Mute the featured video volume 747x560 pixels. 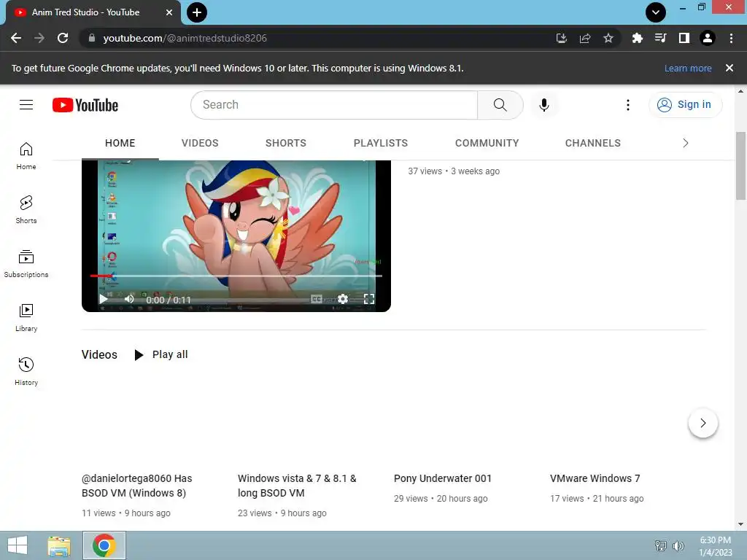coord(129,299)
